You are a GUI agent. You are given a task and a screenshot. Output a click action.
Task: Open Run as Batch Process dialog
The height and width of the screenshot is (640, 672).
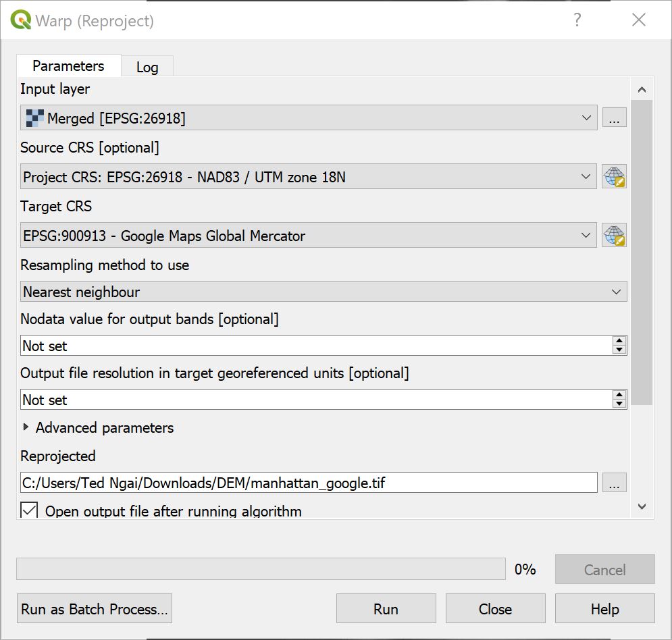(x=94, y=608)
